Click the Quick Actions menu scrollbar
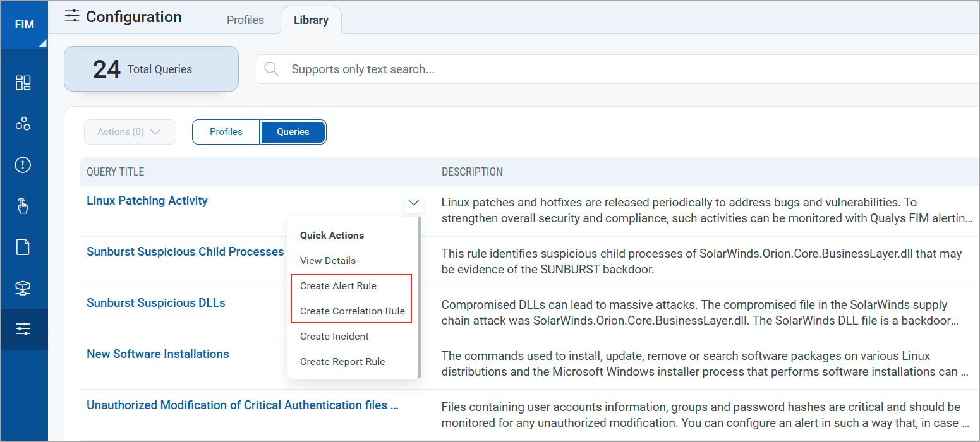The width and height of the screenshot is (980, 442). point(419,297)
